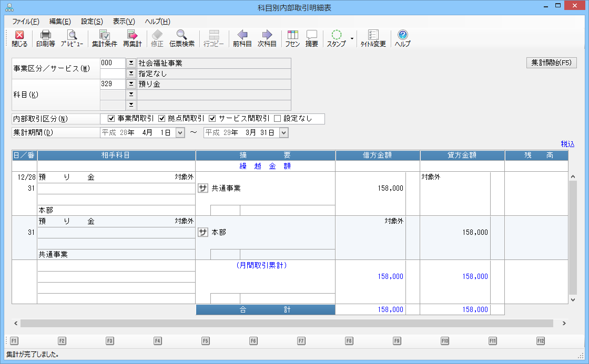Enable the 設定なし checkbox
This screenshot has width=589, height=364.
[x=278, y=118]
